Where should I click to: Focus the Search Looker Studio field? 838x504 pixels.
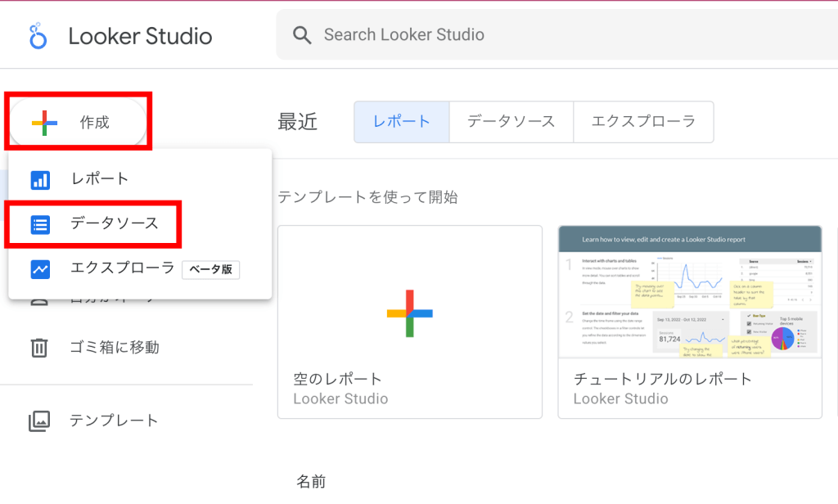556,34
